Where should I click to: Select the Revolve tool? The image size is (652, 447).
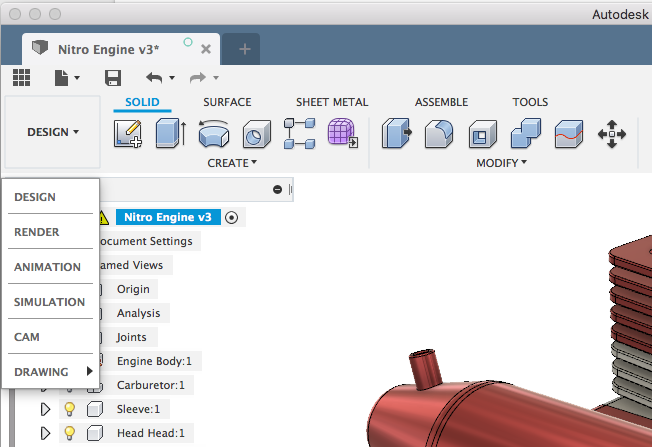click(x=213, y=134)
